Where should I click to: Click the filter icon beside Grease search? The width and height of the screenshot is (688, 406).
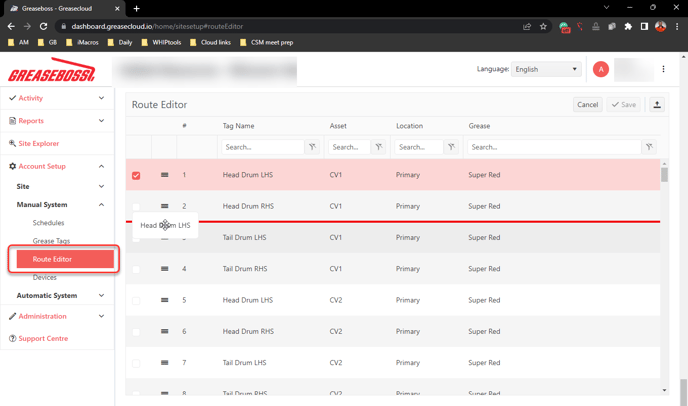[649, 147]
